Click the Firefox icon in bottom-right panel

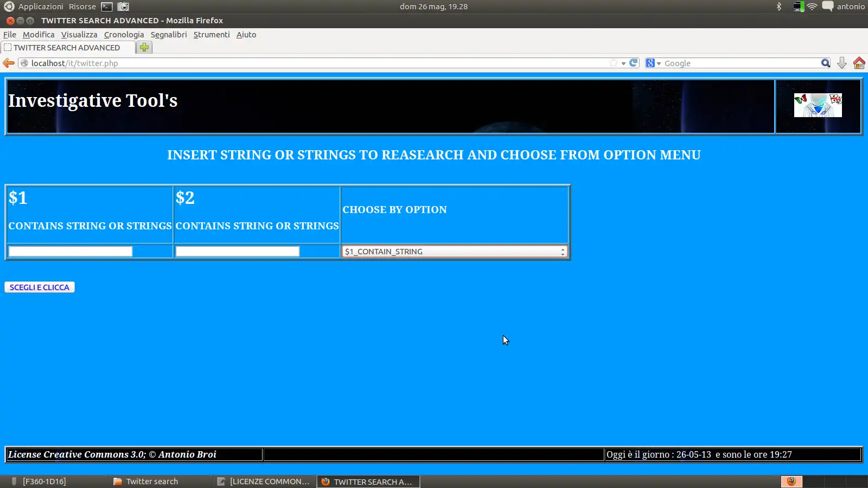coord(792,481)
